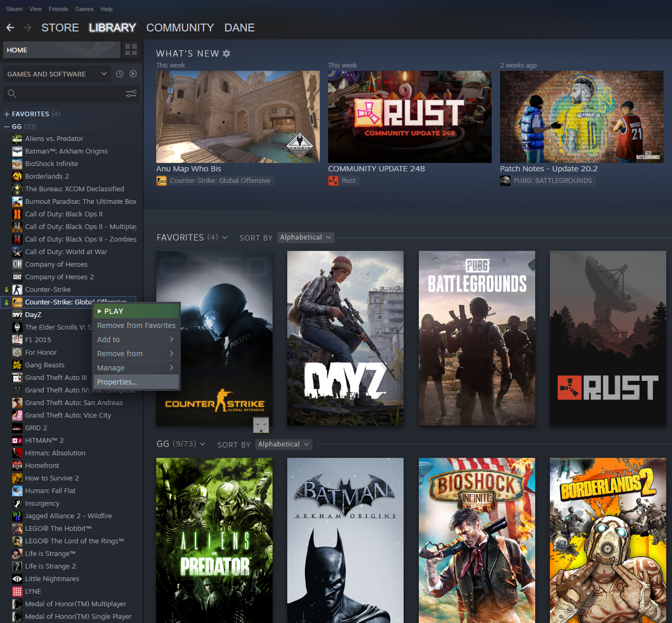Go back with the left arrow
This screenshot has width=672, height=623.
(10, 27)
